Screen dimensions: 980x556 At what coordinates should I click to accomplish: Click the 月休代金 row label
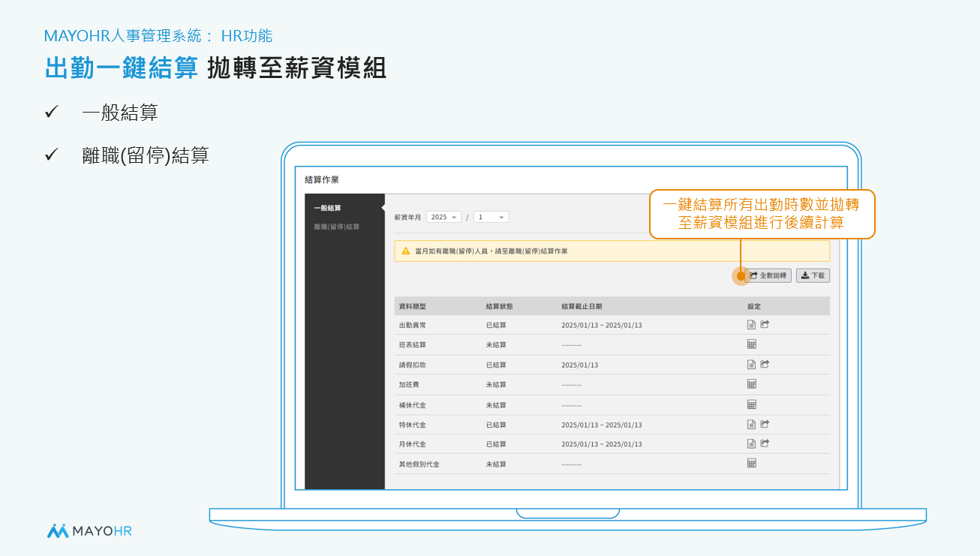413,444
